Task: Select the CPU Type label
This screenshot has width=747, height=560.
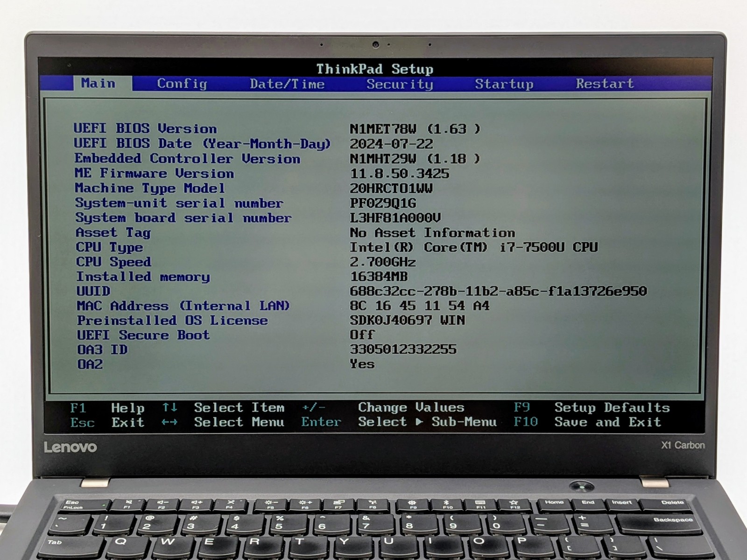Action: pos(110,247)
